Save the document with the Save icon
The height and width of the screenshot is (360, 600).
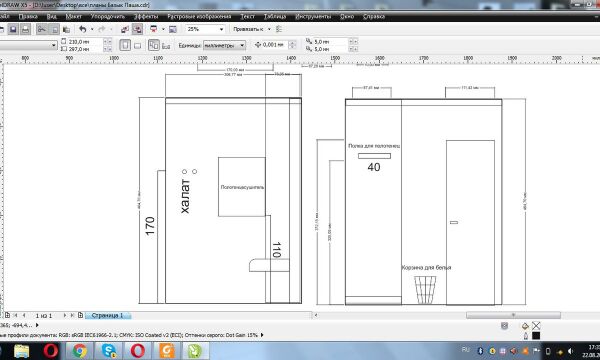point(13,29)
